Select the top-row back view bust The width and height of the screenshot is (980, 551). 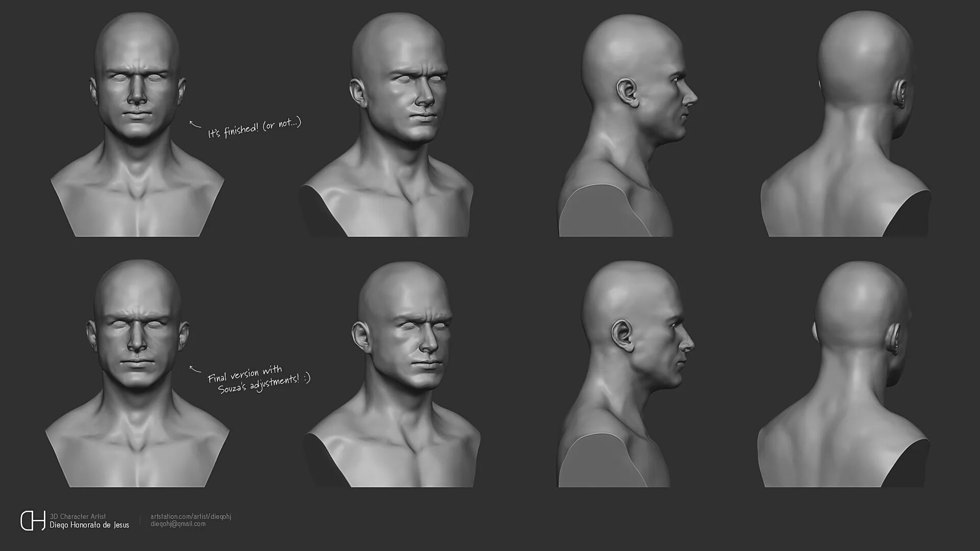pos(847,128)
